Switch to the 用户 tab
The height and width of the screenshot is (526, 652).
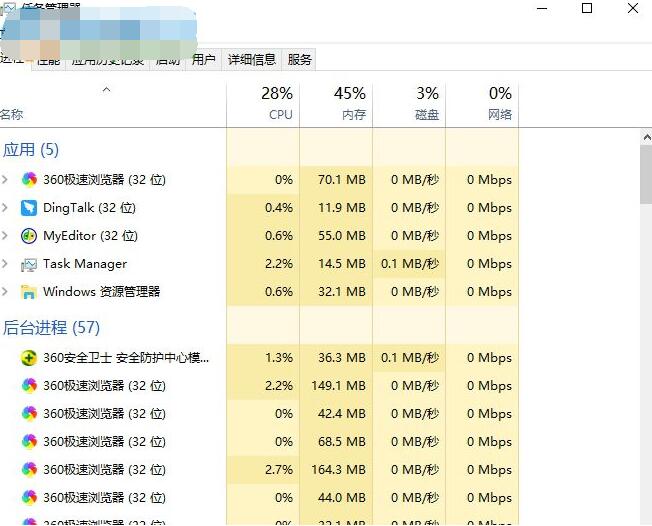click(204, 60)
